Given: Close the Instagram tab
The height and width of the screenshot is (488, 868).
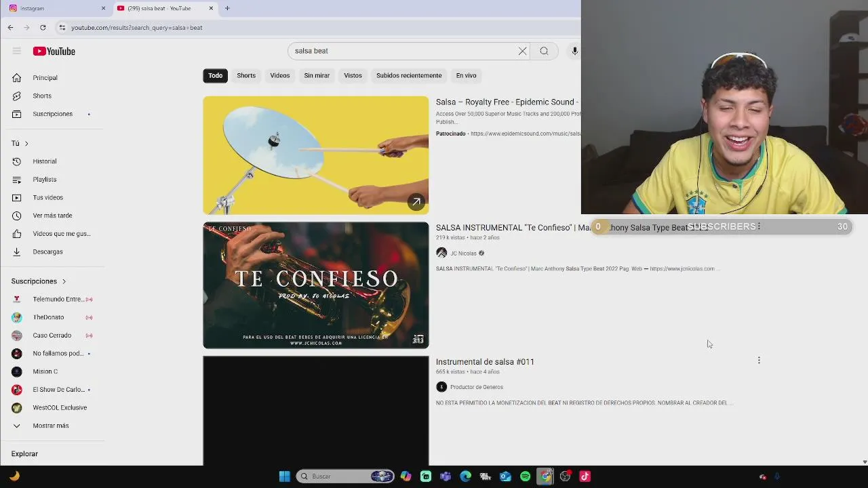Looking at the screenshot, I should coord(103,8).
